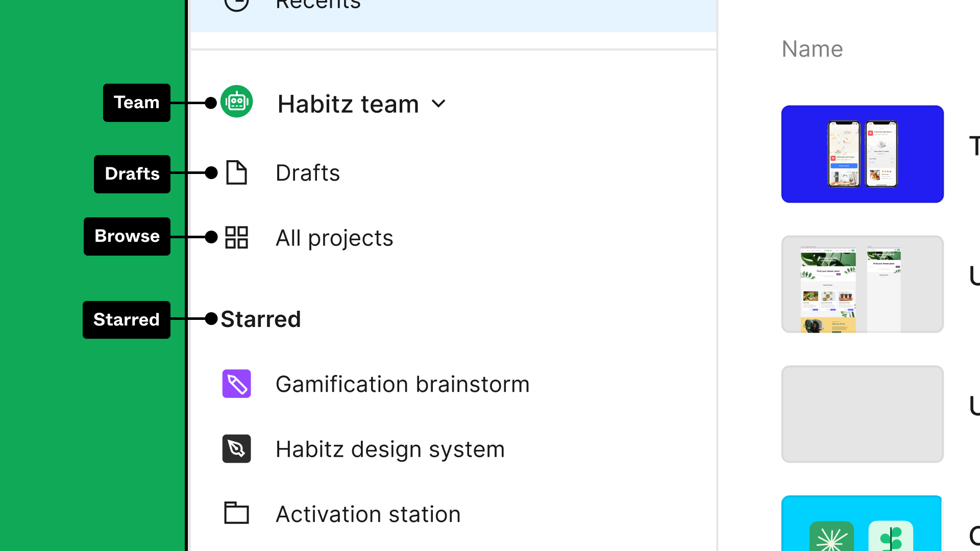The width and height of the screenshot is (980, 551).
Task: Open the Habitz design system starred file
Action: tap(390, 449)
